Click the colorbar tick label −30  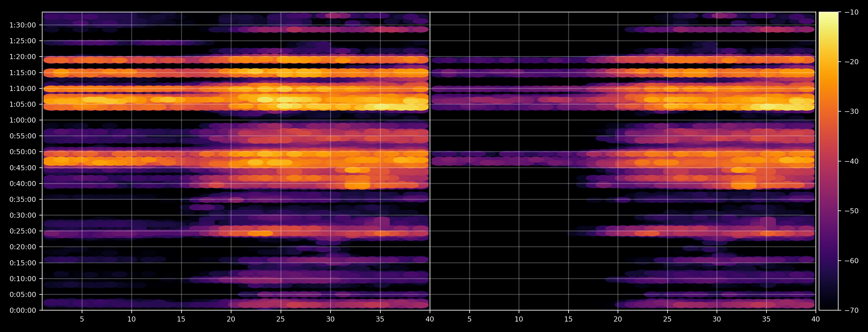(851, 112)
